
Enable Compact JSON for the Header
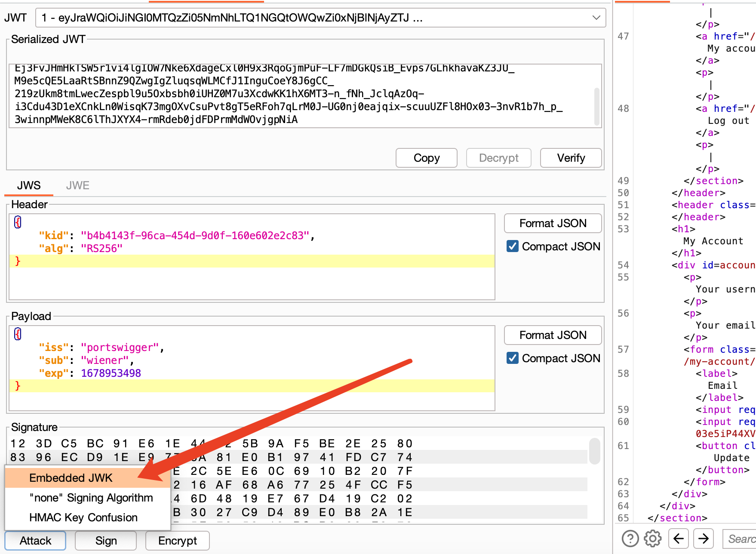pos(513,246)
